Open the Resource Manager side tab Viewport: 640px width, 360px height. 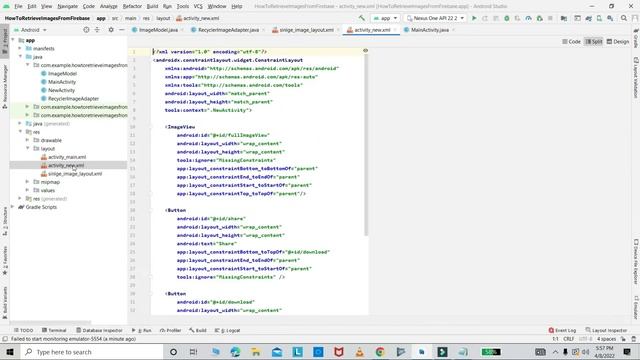click(x=5, y=86)
